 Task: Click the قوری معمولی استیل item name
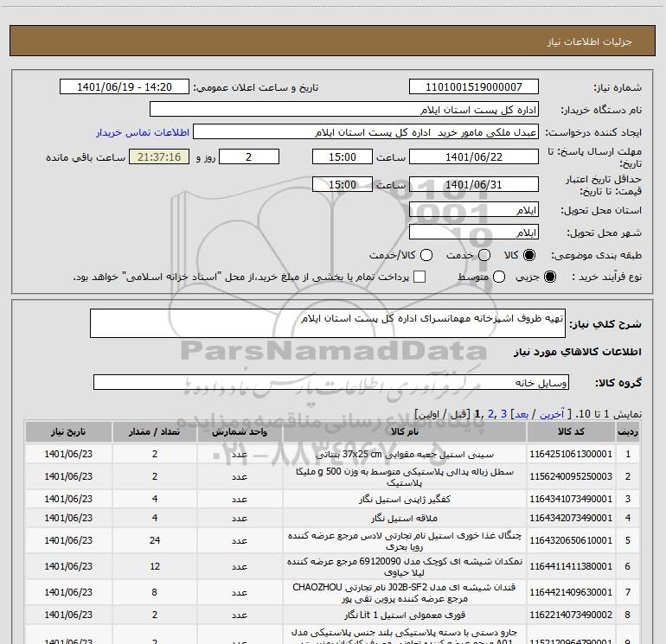coord(405,615)
